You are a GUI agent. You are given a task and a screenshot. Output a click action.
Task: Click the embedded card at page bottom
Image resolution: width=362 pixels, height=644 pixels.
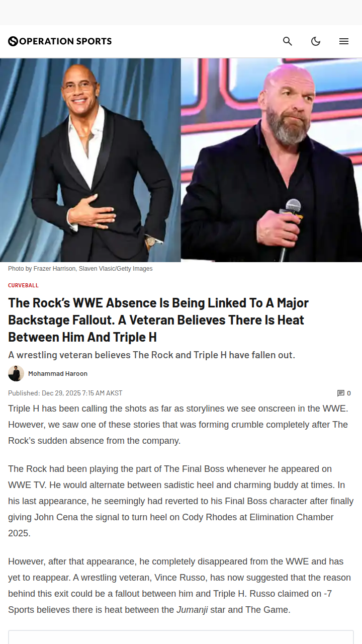tap(181, 637)
